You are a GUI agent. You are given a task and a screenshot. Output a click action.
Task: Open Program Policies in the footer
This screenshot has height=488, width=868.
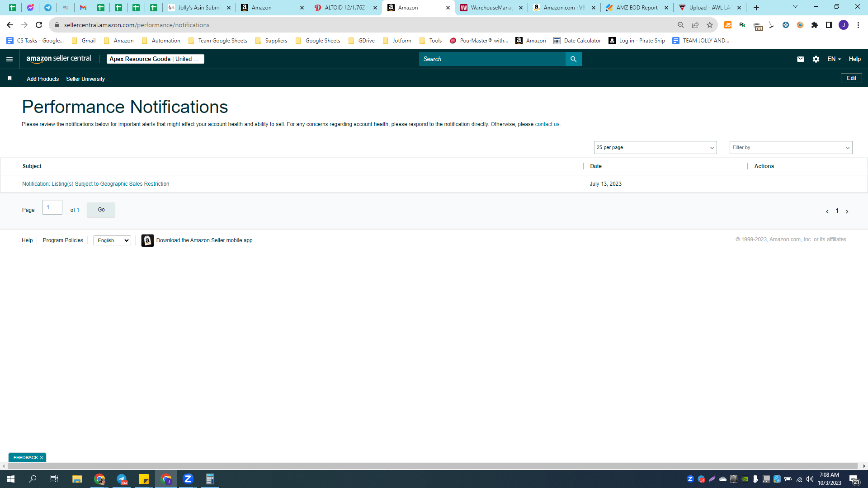(63, 240)
